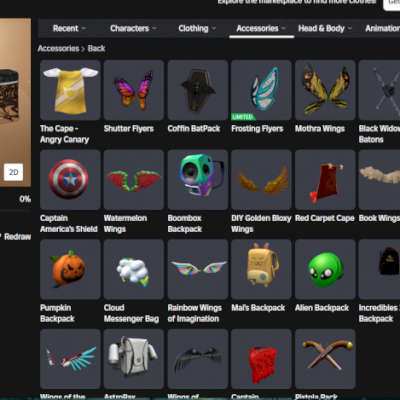Select the green Alien Backpack
The image size is (400, 400).
click(x=325, y=269)
